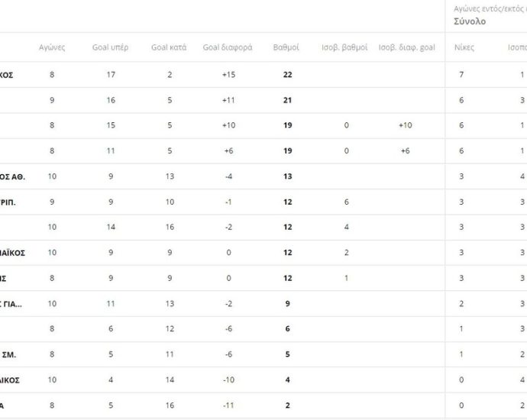Click the Goal κατά column header
This screenshot has height=420, width=527.
coord(170,47)
